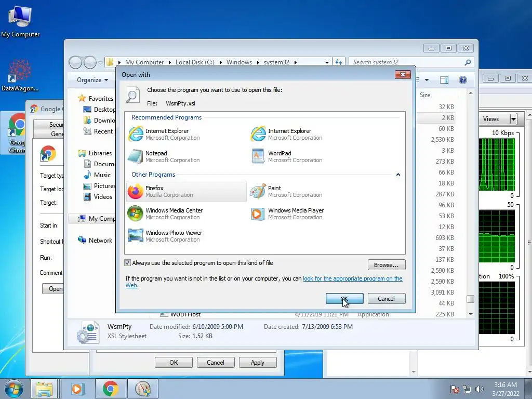Viewport: 532px width, 399px height.
Task: Collapse the Other Programs section arrow
Action: (398, 175)
